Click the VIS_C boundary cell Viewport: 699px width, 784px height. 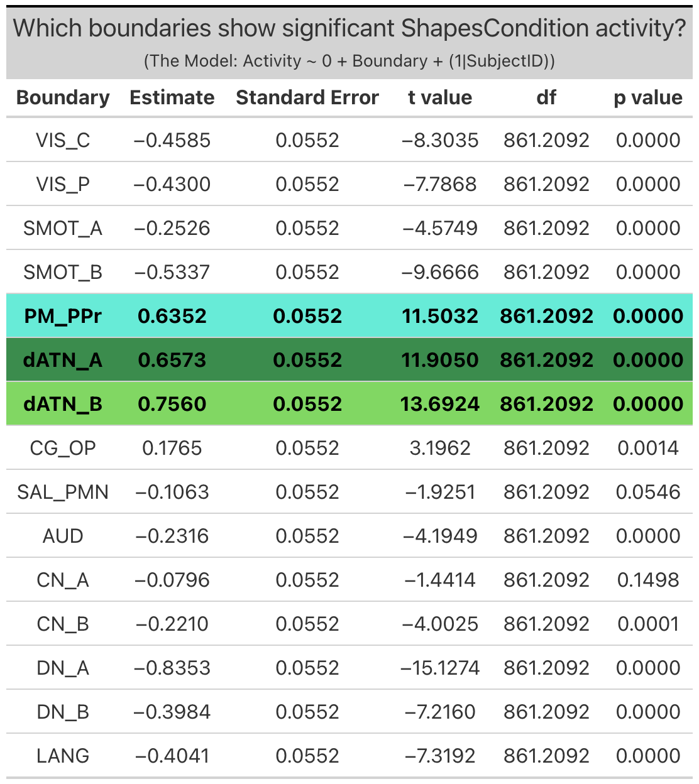63,140
